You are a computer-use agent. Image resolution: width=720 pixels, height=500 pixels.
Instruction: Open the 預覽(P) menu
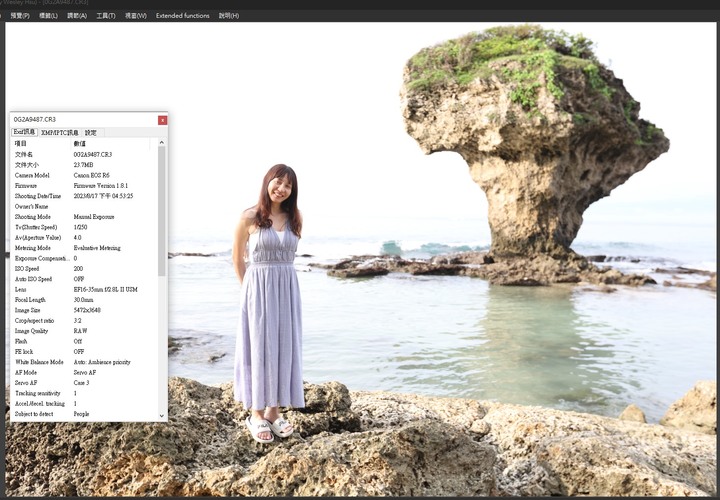point(20,16)
